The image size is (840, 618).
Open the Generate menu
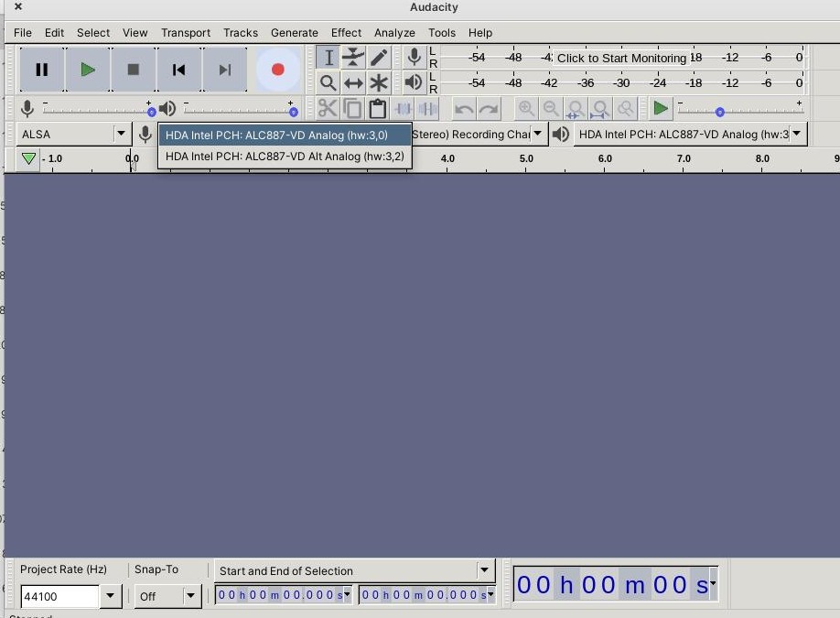pos(294,33)
